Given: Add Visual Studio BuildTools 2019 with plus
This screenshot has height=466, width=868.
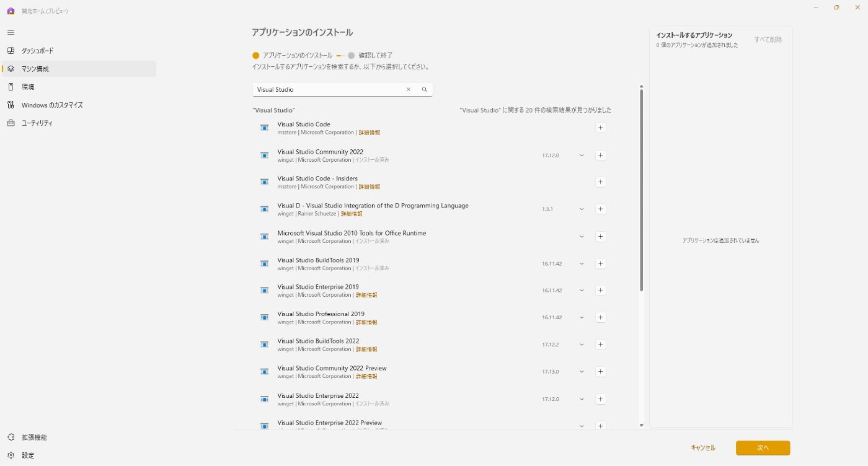Looking at the screenshot, I should [600, 263].
